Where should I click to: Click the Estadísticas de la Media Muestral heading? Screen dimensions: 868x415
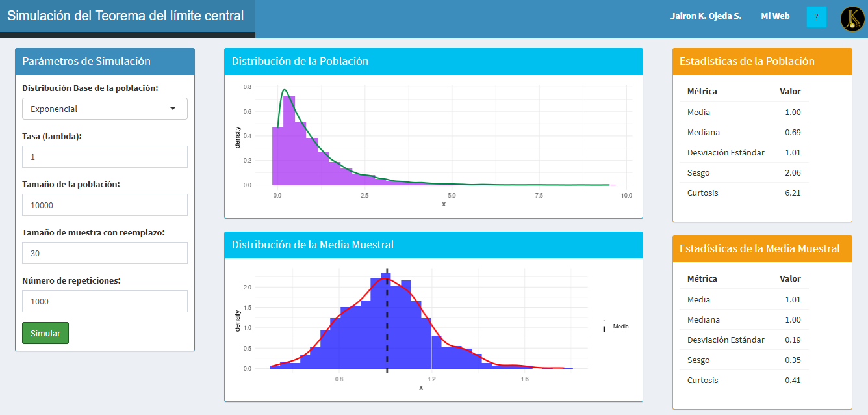[761, 248]
